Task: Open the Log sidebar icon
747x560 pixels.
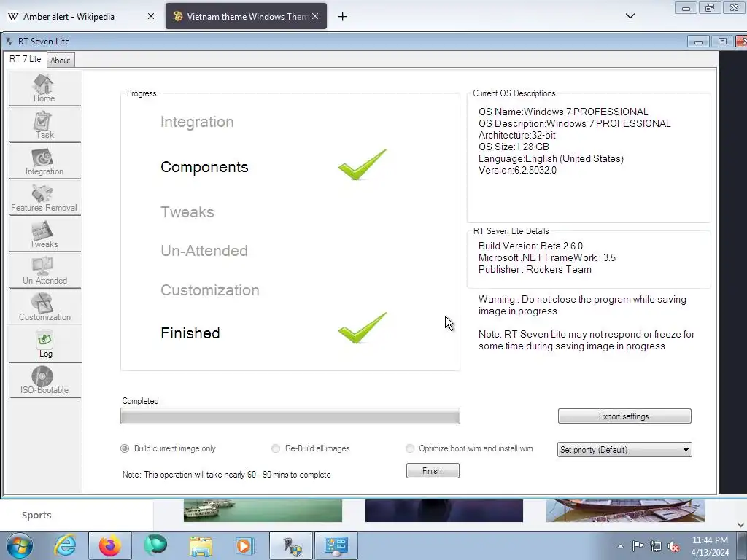Action: point(44,344)
